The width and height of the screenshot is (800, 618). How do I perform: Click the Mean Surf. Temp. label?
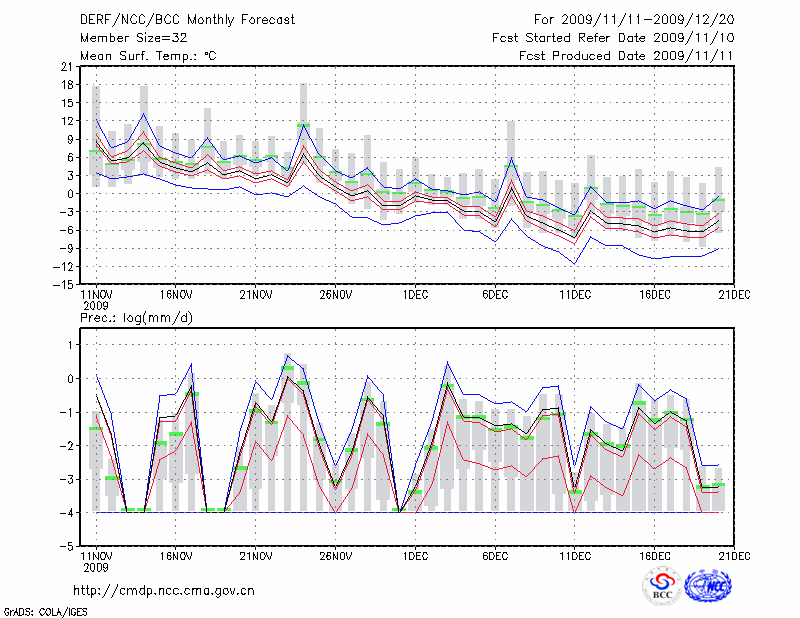tap(148, 56)
